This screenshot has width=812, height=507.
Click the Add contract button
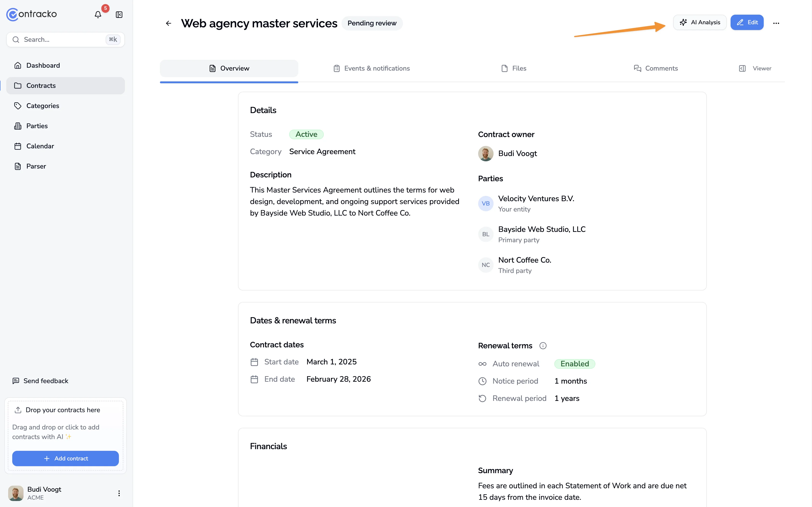click(65, 458)
